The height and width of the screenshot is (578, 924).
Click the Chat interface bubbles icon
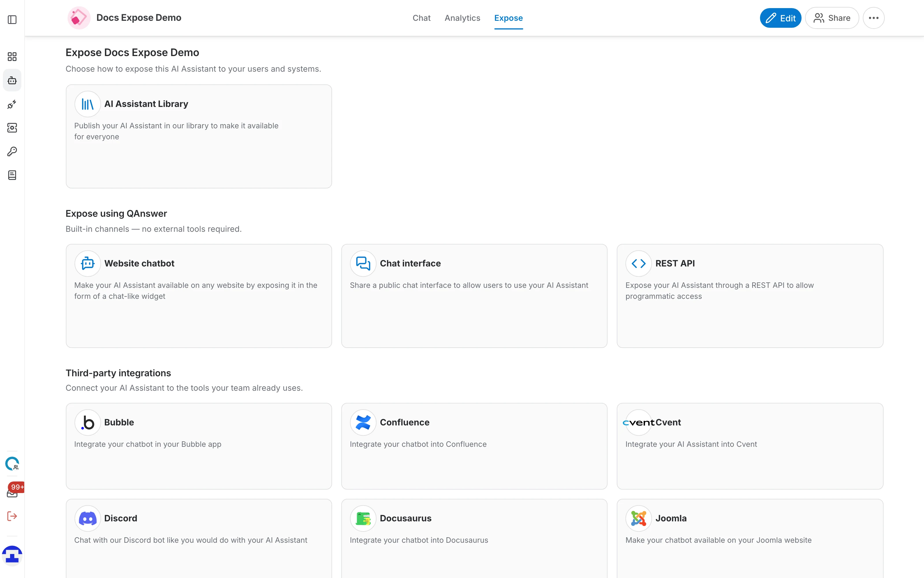pos(363,263)
